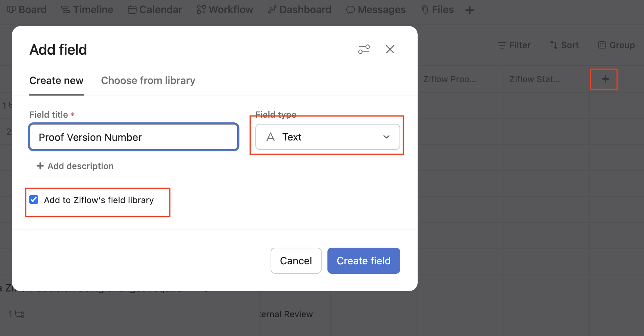Image resolution: width=644 pixels, height=336 pixels.
Task: Switch to the Files tab
Action: pos(438,9)
